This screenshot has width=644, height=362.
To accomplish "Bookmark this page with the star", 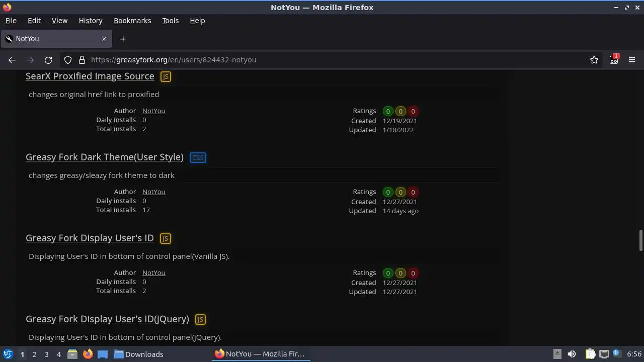I will (594, 60).
